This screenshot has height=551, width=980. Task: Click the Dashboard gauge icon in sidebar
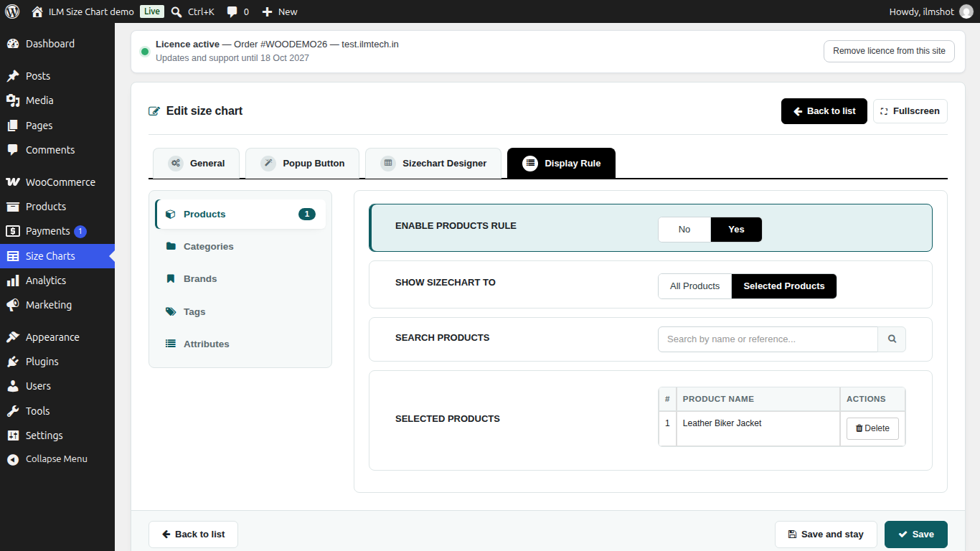pyautogui.click(x=13, y=44)
